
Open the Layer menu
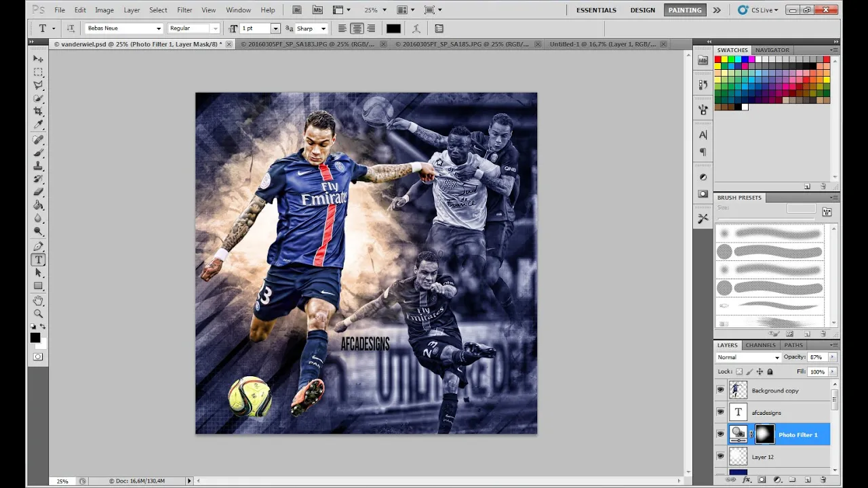[132, 10]
